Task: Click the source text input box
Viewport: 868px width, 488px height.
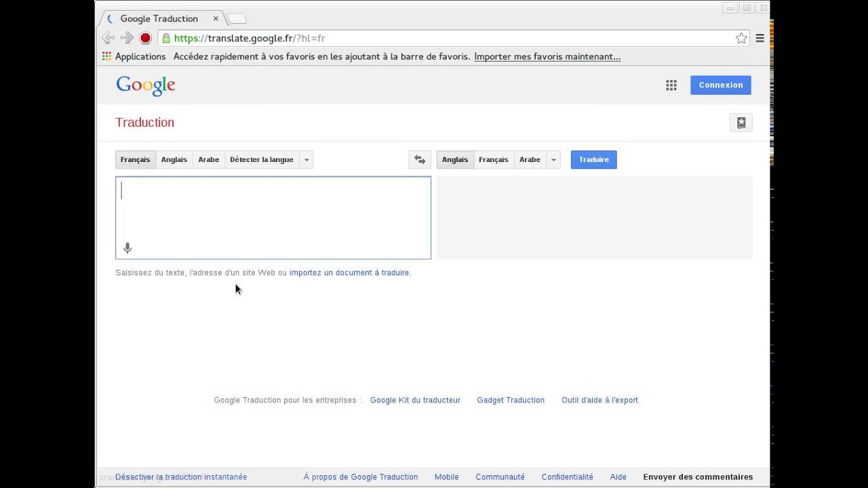Action: 273,218
